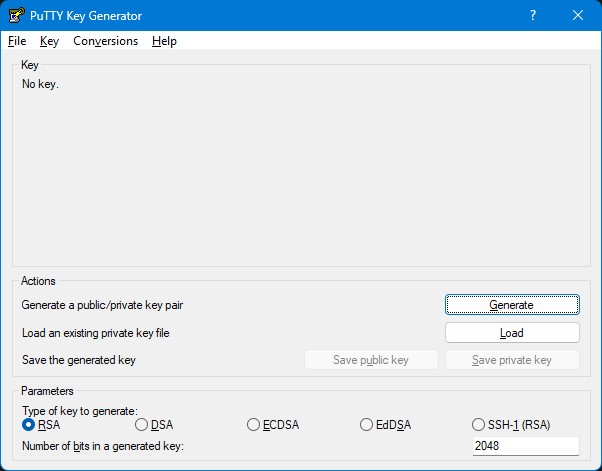Image resolution: width=602 pixels, height=471 pixels.
Task: Click 'Type of key to generate:' label
Action: 80,411
